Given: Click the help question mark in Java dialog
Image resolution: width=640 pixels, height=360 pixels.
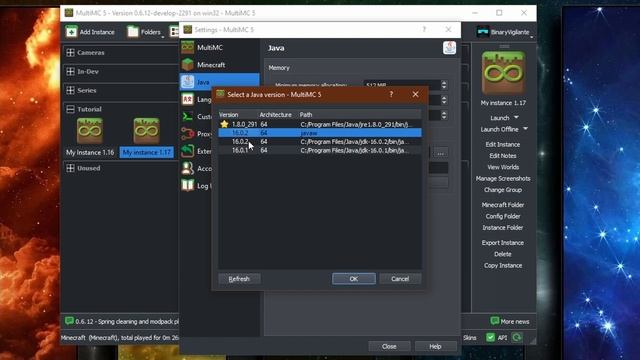Looking at the screenshot, I should point(391,94).
